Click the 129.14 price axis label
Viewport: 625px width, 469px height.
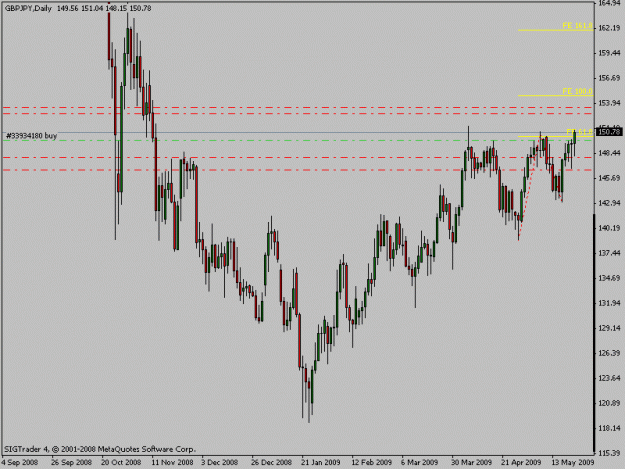pyautogui.click(x=609, y=328)
